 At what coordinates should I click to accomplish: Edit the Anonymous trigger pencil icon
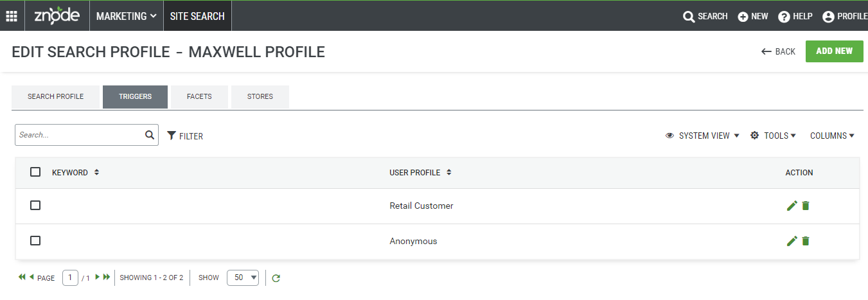click(x=792, y=241)
